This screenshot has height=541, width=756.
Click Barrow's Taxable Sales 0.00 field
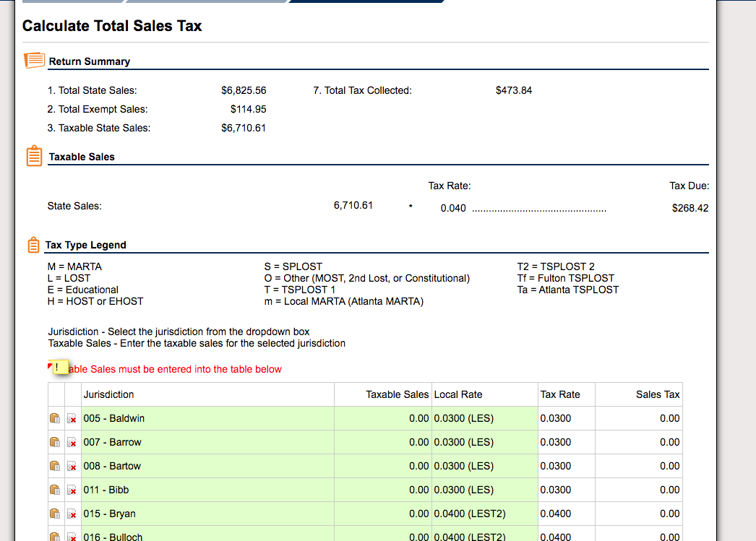[x=383, y=442]
